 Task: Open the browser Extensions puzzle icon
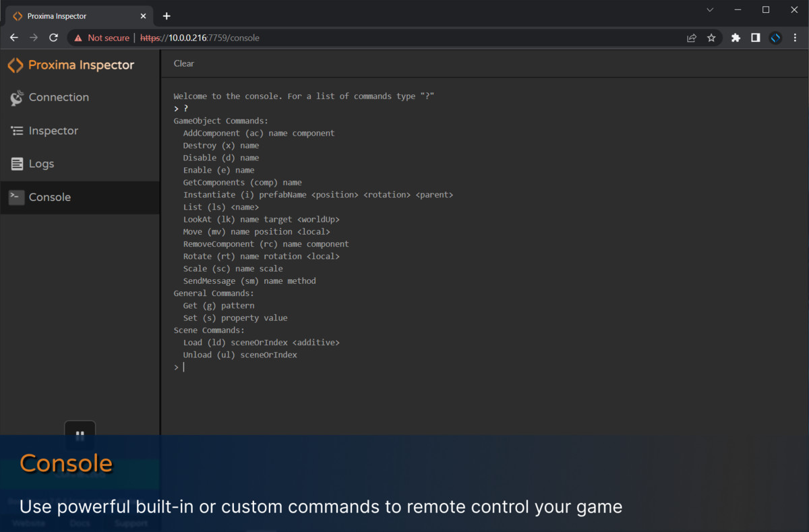[x=736, y=38]
